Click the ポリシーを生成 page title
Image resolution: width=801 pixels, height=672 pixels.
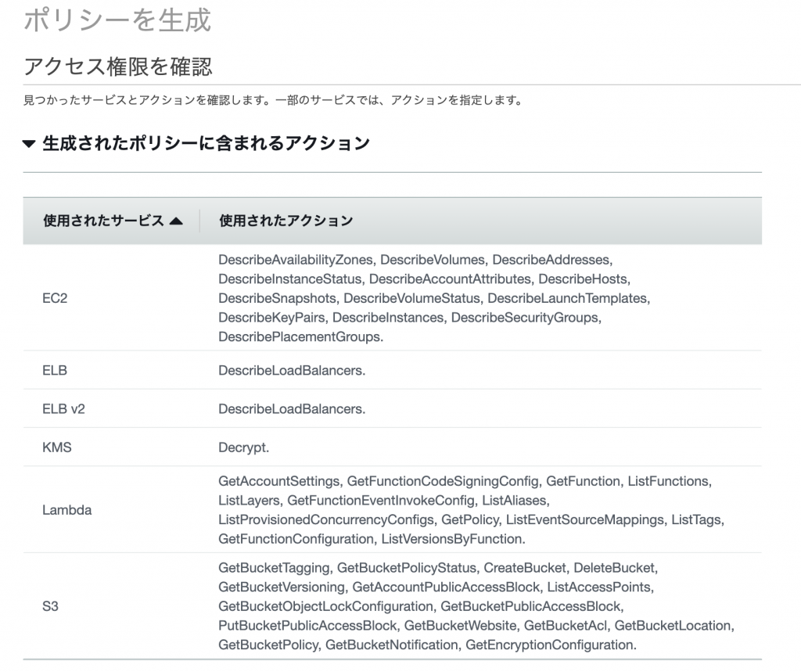click(x=117, y=22)
